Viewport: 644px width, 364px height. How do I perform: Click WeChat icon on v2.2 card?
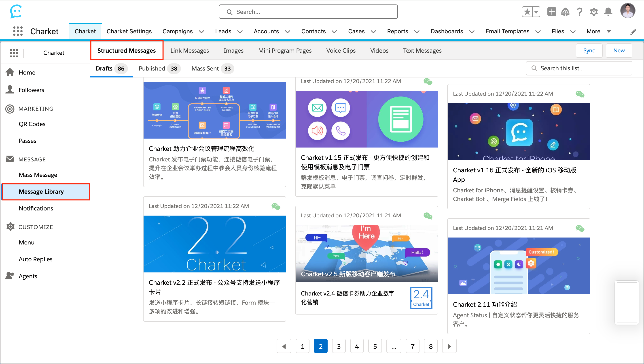(x=276, y=207)
